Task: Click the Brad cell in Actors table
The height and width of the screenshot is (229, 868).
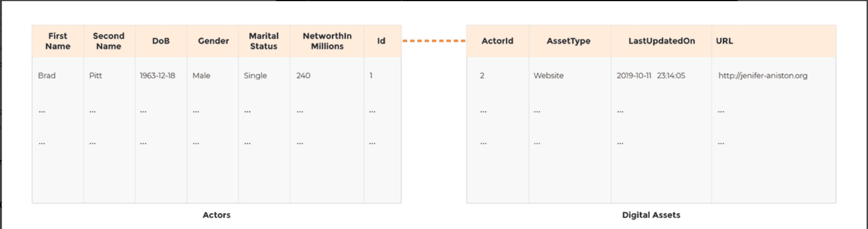Action: (x=46, y=75)
